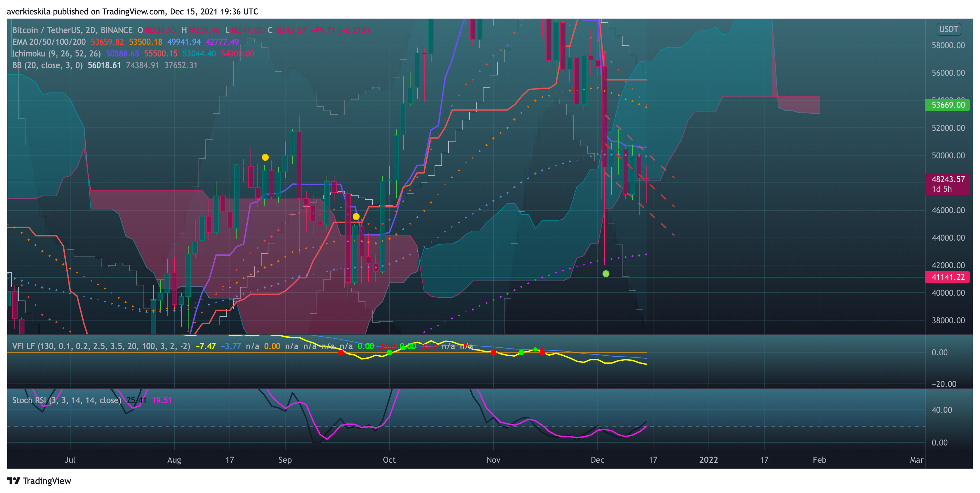980x493 pixels.
Task: Click the 2022 label on the time axis
Action: (x=709, y=460)
